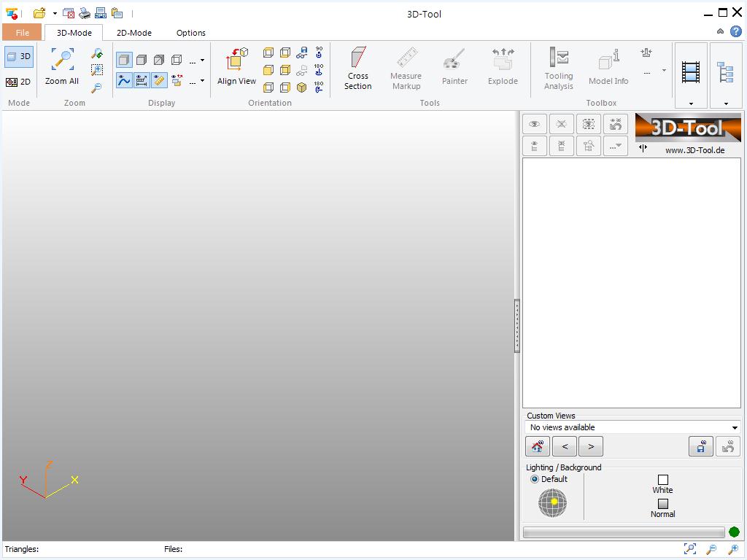
Task: Open the Measure Markup tool
Action: tap(406, 68)
